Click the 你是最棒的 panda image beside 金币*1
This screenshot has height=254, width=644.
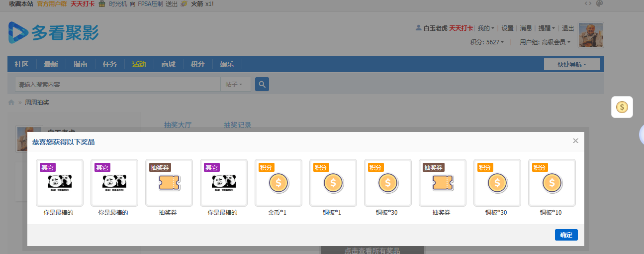[x=224, y=183]
